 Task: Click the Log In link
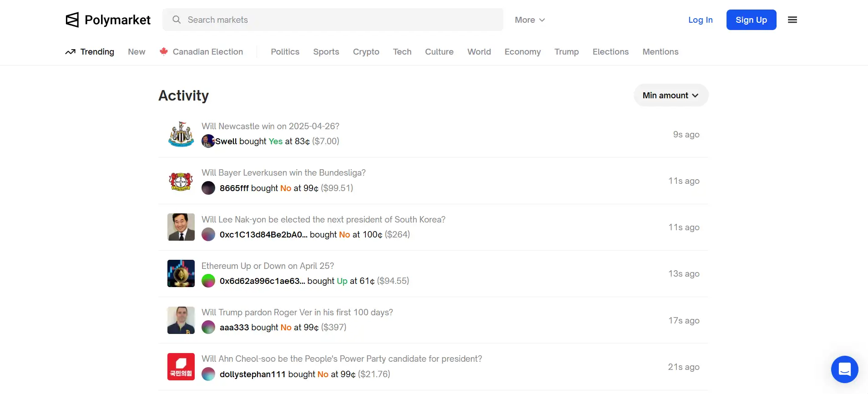point(700,20)
